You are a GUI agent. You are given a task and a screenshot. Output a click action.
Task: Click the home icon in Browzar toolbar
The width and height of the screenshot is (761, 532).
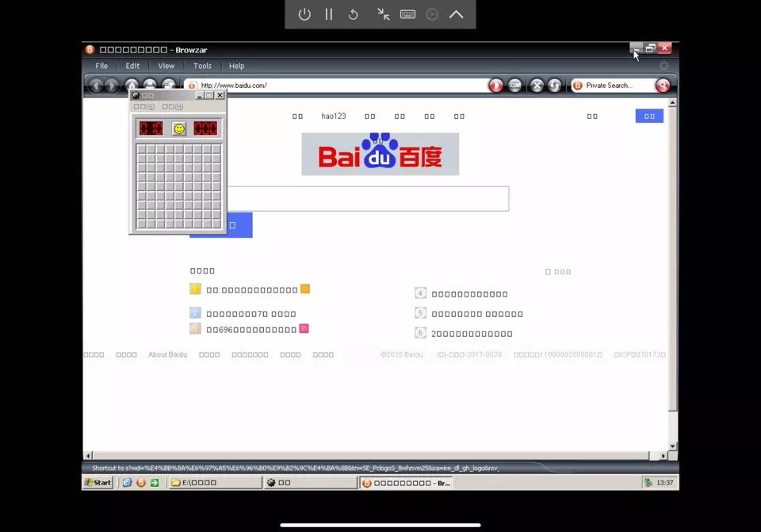coord(132,86)
